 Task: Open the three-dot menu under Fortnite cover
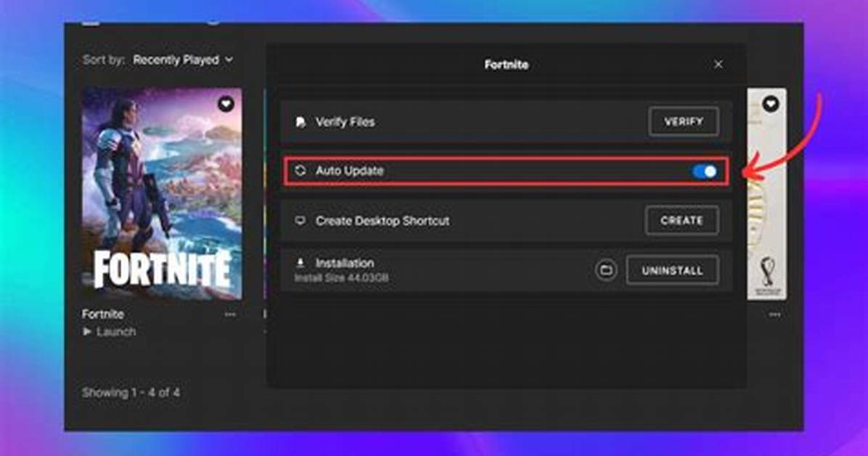pyautogui.click(x=230, y=314)
